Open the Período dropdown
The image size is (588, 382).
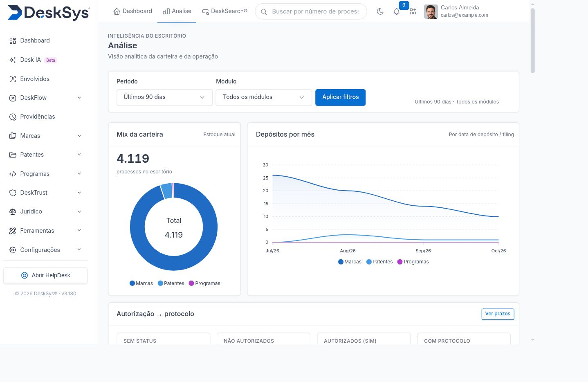pos(164,97)
